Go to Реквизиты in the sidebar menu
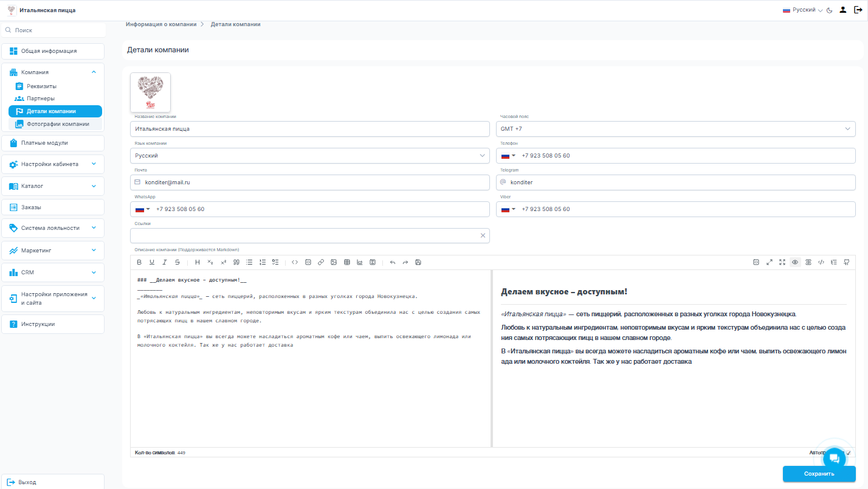This screenshot has height=489, width=868. (x=41, y=86)
